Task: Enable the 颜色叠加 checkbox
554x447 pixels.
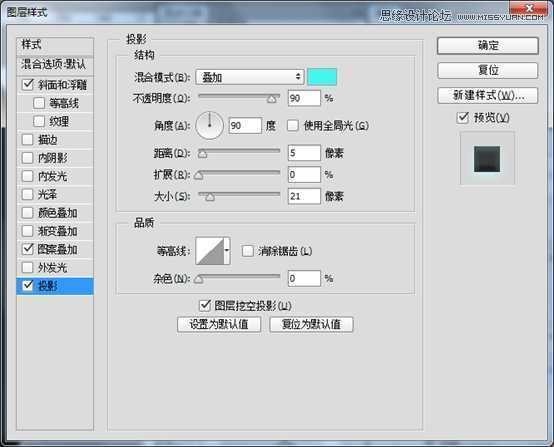Action: coord(28,213)
